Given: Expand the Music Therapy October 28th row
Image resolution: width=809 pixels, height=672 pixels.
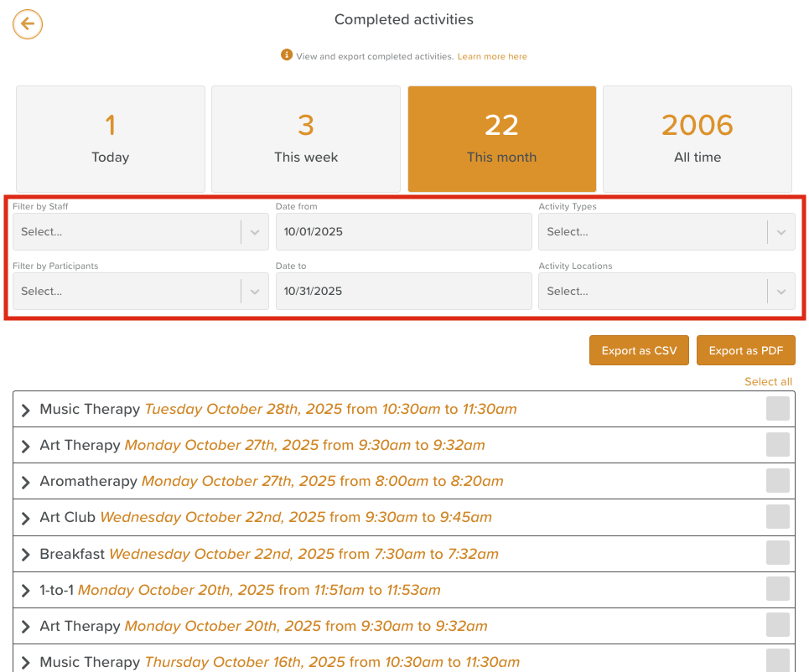Looking at the screenshot, I should click(25, 410).
